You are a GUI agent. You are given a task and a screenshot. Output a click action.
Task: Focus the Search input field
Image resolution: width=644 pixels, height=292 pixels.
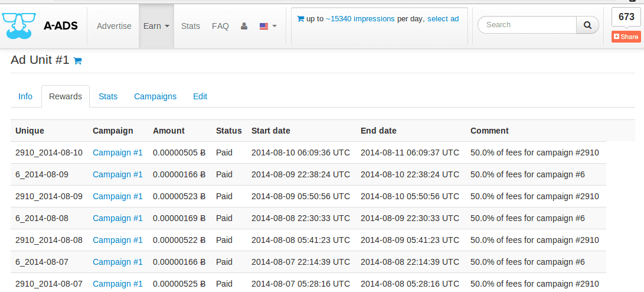[527, 25]
